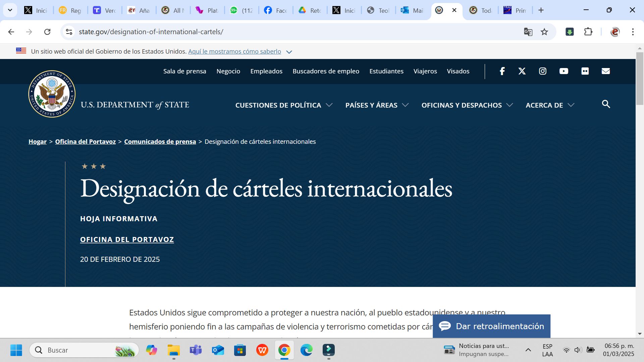Open Negocio menu item
This screenshot has width=644, height=362.
click(x=228, y=71)
